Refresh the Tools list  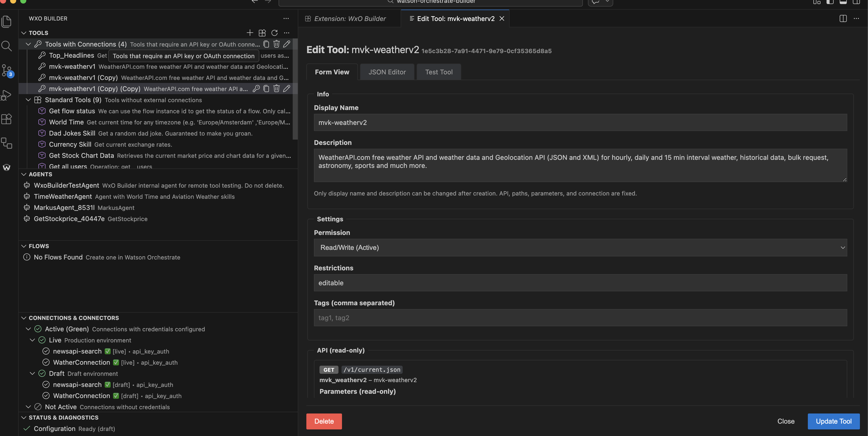pos(274,33)
